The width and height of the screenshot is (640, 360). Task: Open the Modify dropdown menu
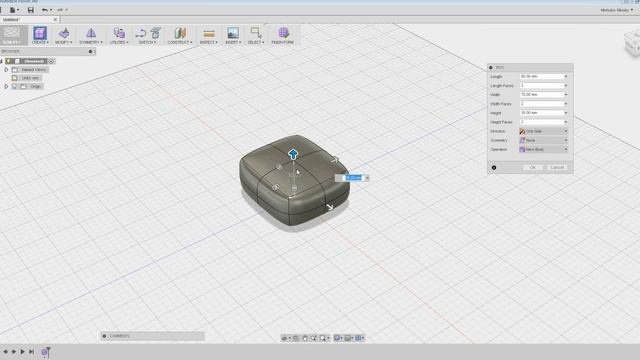[64, 42]
